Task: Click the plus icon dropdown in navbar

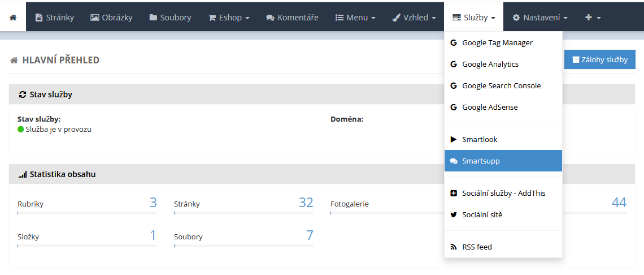Action: point(592,18)
